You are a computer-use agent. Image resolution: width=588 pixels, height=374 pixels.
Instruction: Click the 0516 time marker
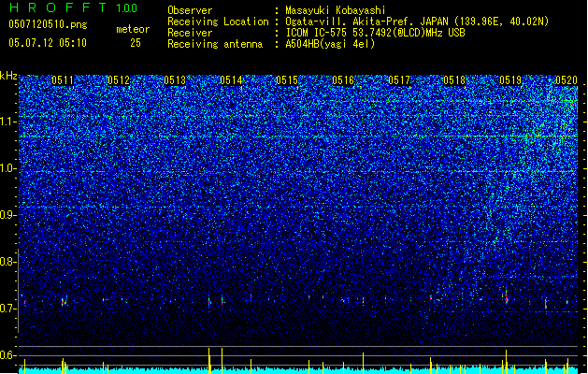[x=343, y=80]
